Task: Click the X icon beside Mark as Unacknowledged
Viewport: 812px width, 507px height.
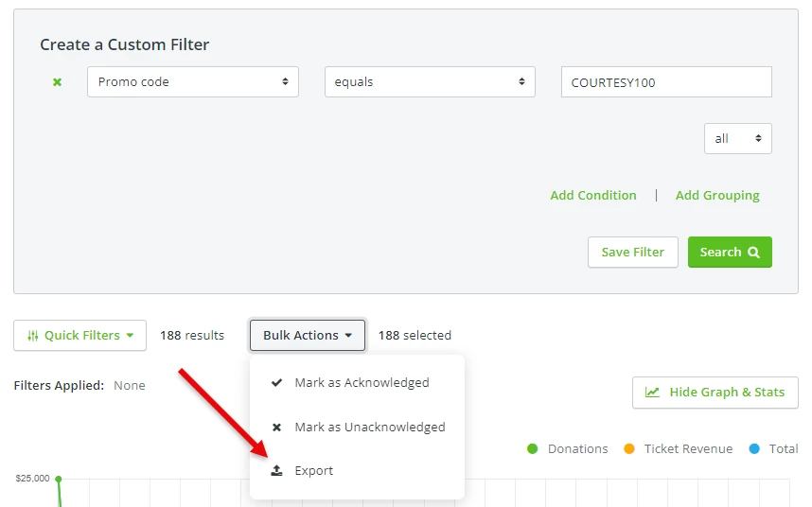Action: [x=277, y=428]
